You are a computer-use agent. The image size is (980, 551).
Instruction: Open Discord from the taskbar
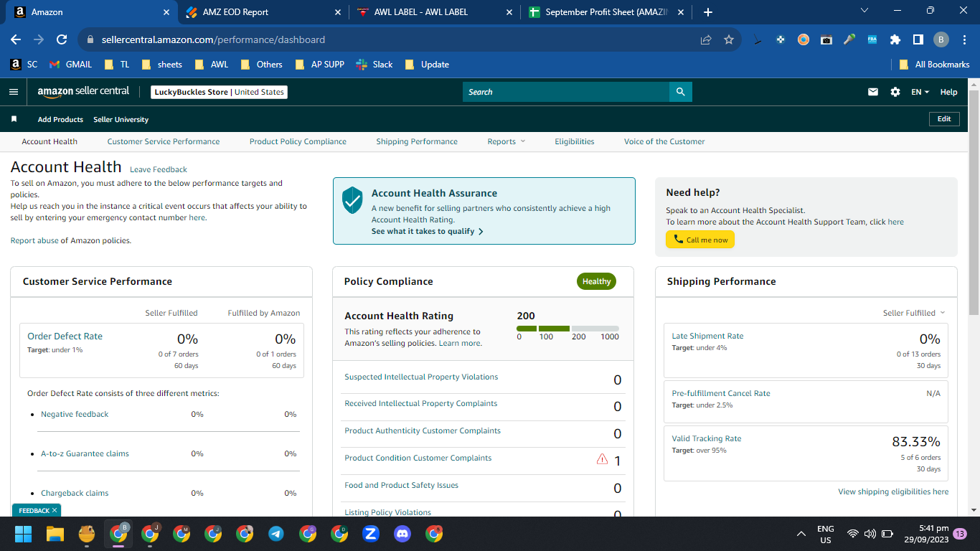click(x=402, y=533)
